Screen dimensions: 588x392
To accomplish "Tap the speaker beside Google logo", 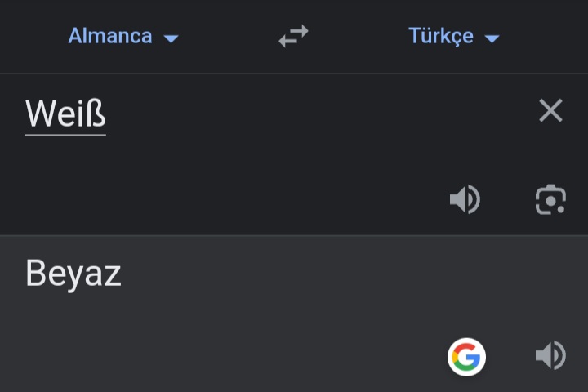I will point(550,356).
